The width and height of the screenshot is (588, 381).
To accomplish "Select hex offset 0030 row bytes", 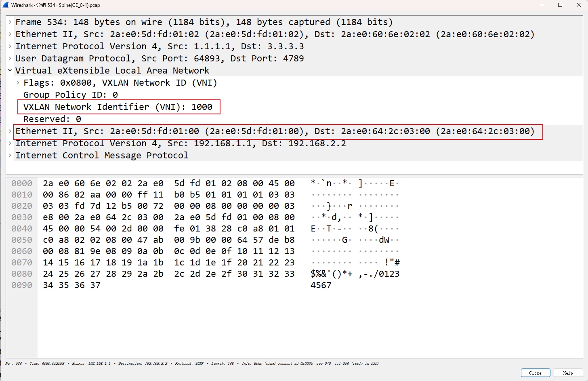I will [x=169, y=217].
